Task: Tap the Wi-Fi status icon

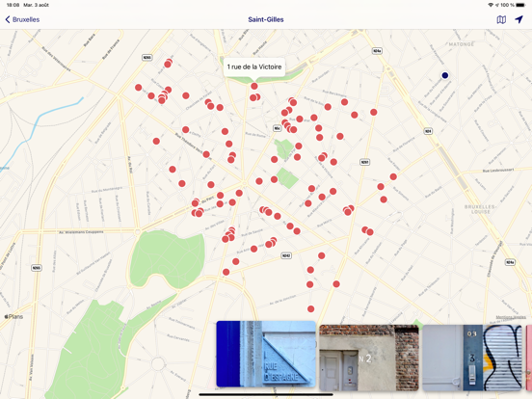Action: (x=491, y=5)
